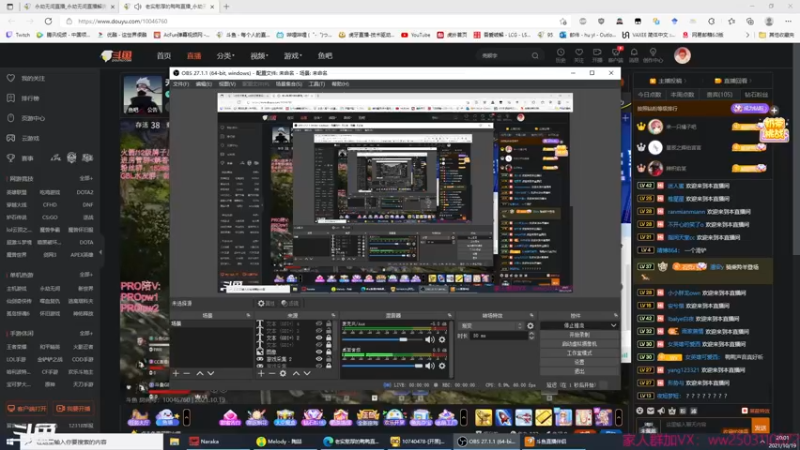Open Douyu 分类 category dropdown in navigation
The width and height of the screenshot is (800, 450).
pyautogui.click(x=225, y=56)
